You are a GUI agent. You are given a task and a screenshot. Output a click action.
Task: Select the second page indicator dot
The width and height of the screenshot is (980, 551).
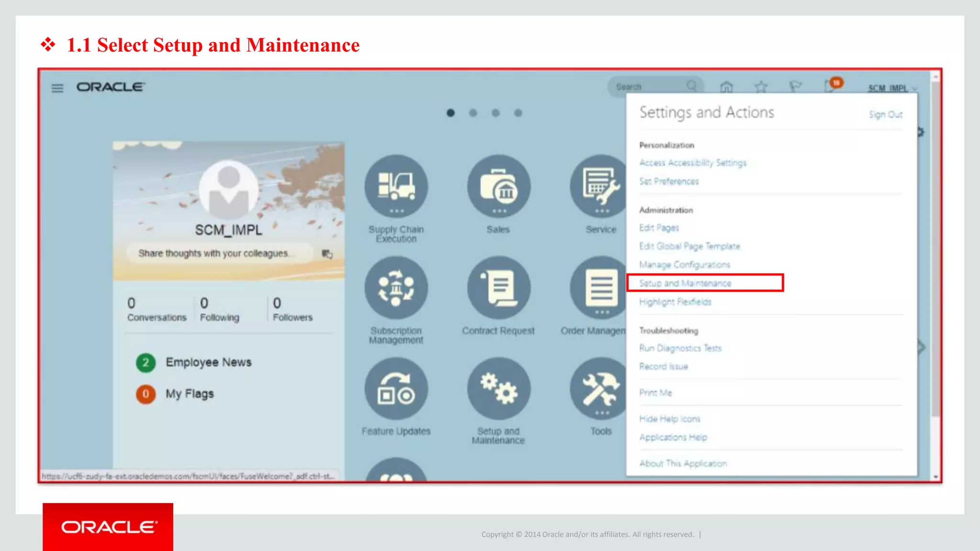point(473,113)
